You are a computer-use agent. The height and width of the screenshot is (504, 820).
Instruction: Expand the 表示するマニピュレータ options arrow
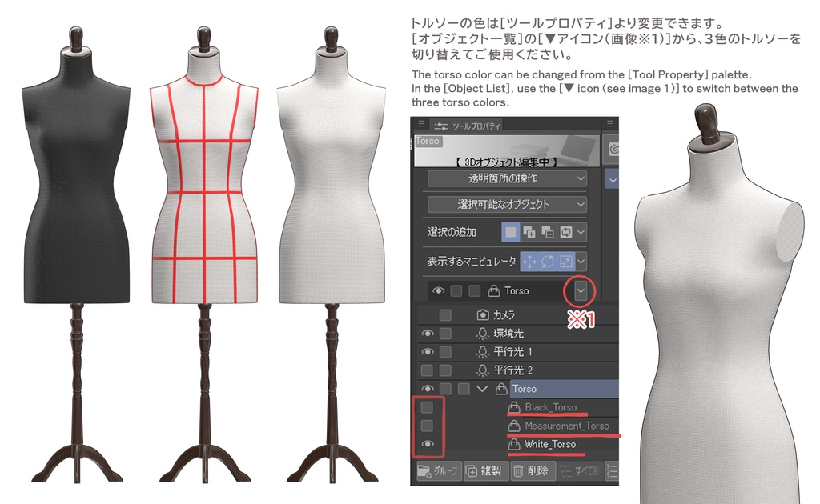[x=581, y=261]
